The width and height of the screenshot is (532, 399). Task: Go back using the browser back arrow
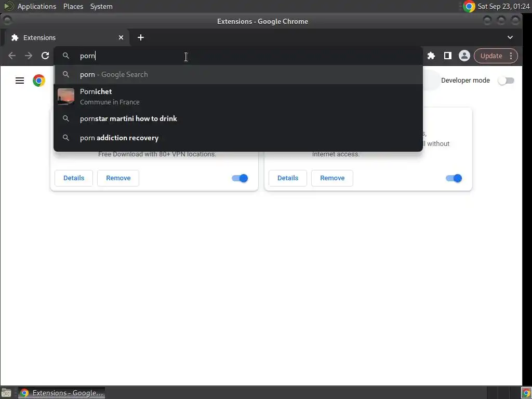pyautogui.click(x=12, y=56)
